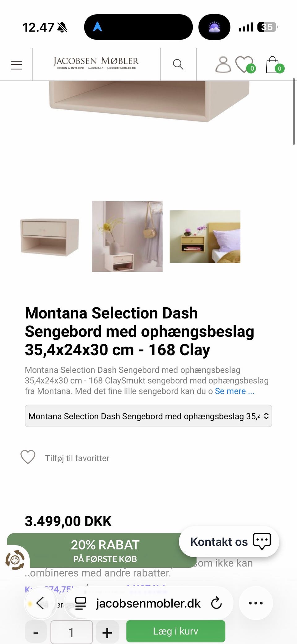This screenshot has height=644, width=297.
Task: Click Læg i kurv button
Action: [x=175, y=631]
